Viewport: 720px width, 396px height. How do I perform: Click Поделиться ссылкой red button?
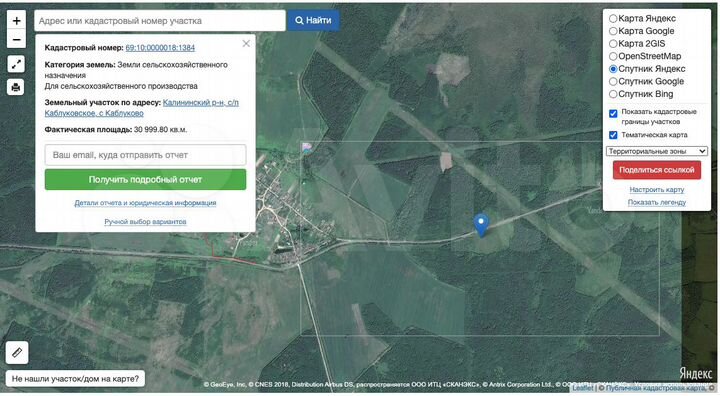657,170
